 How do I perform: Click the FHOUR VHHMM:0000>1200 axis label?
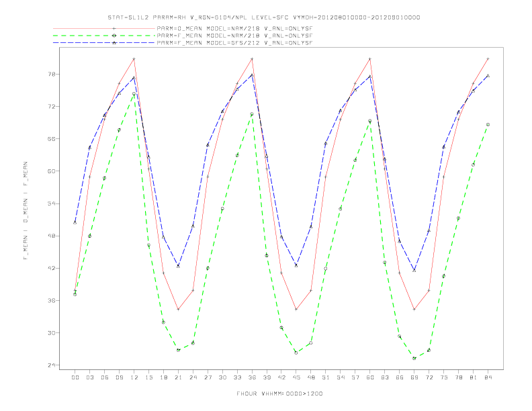tap(279, 394)
